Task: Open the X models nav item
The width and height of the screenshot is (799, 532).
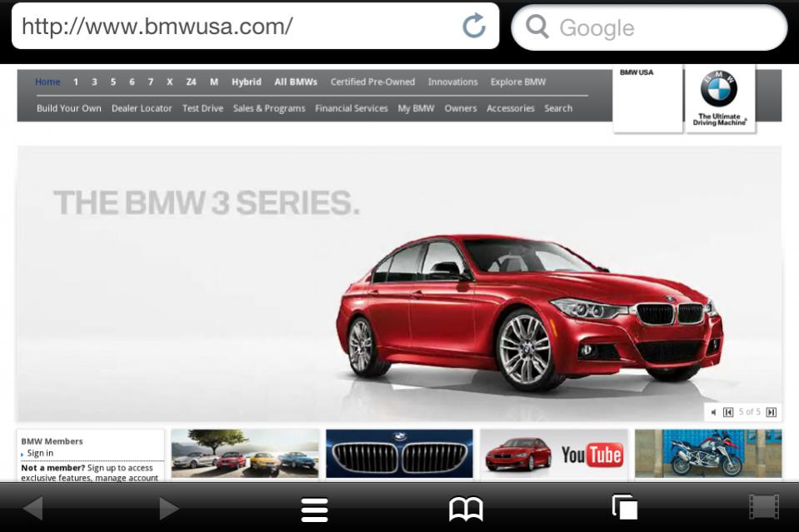Action: pyautogui.click(x=170, y=82)
